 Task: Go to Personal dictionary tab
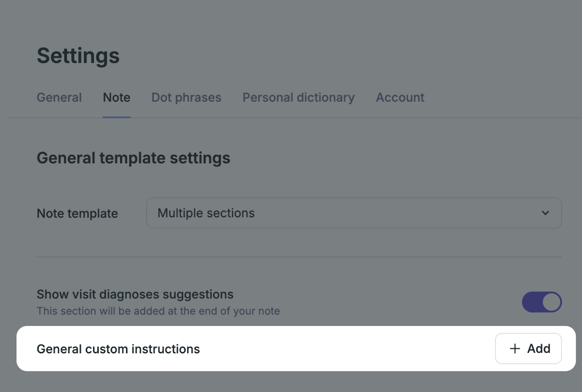[299, 97]
